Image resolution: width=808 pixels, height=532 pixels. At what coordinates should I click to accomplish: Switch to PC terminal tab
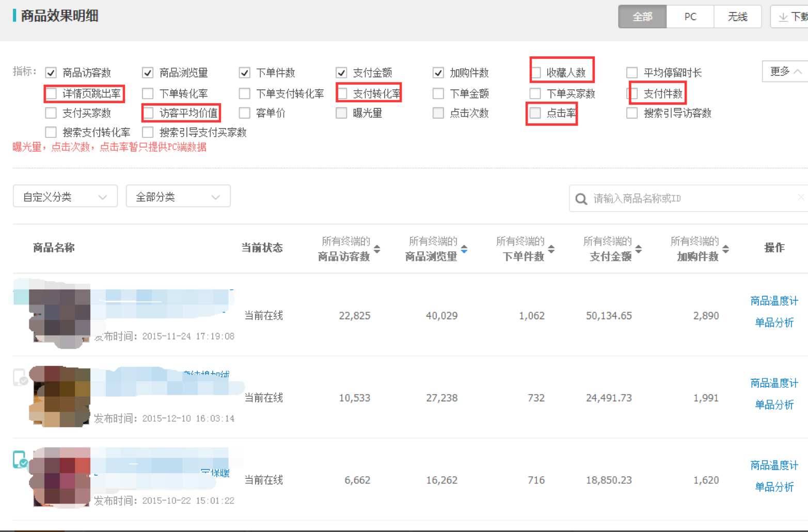(x=690, y=17)
